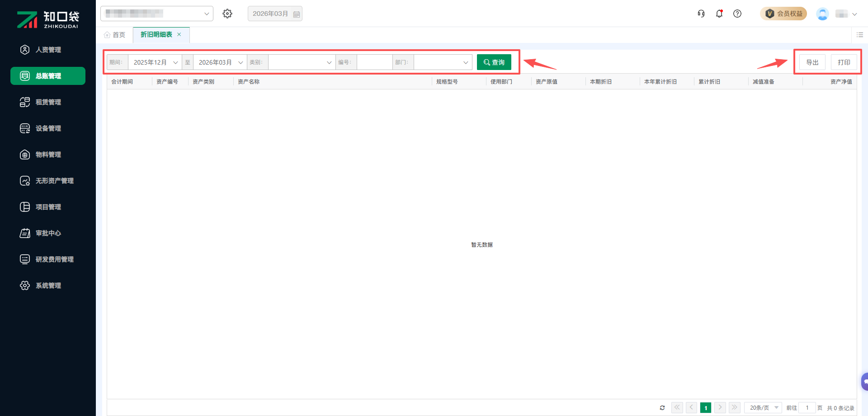This screenshot has width=868, height=416.
Task: Click the 资产编号 column header
Action: (x=167, y=82)
